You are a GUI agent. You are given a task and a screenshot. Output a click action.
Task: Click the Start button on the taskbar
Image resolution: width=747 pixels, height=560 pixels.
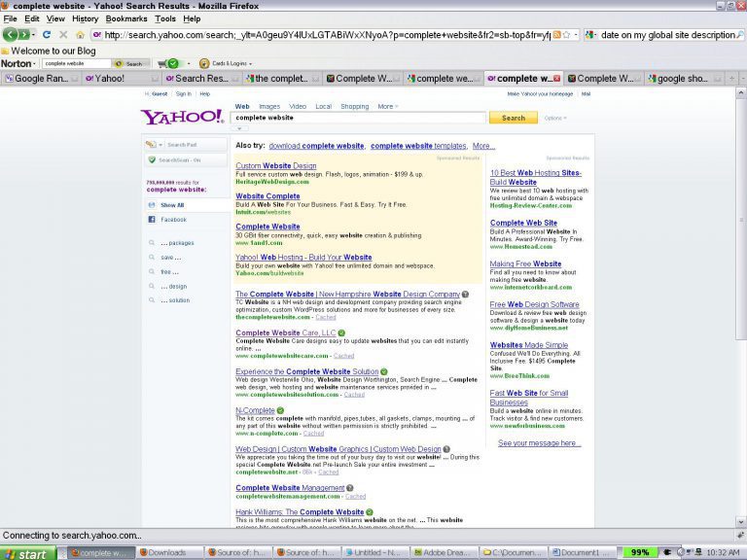[x=27, y=553]
